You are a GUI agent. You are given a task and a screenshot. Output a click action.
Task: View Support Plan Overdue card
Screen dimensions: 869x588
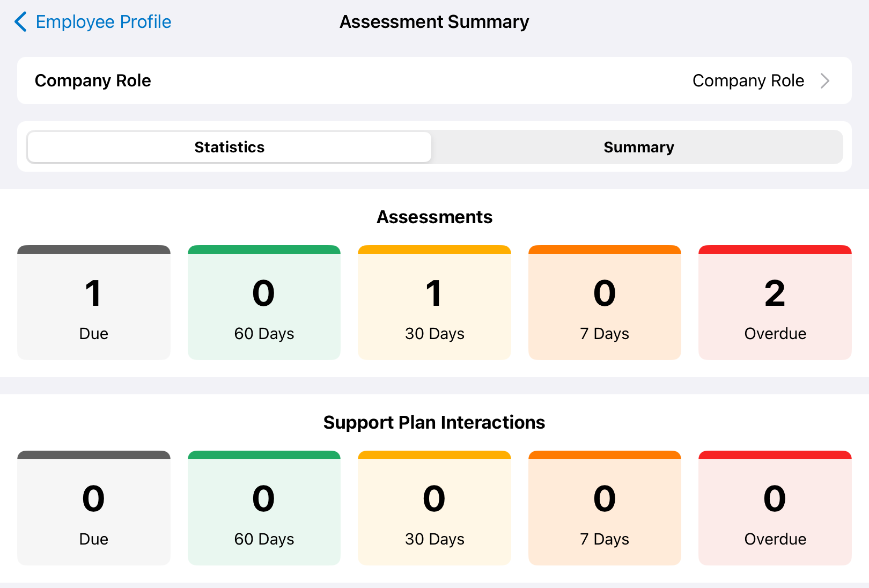775,508
